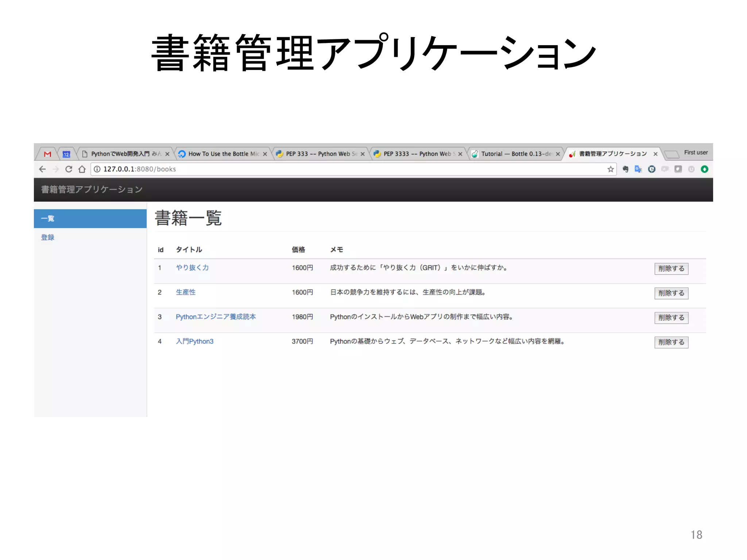Open the やり抜く力 book link

192,268
